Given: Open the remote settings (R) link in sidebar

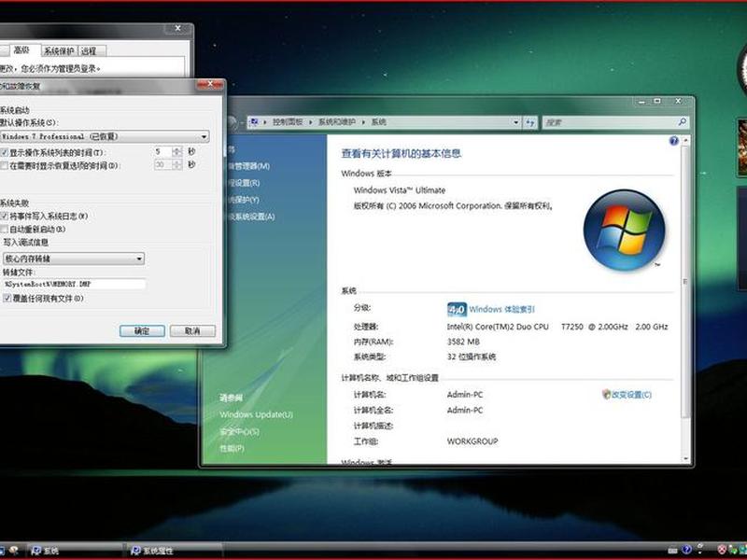Looking at the screenshot, I should point(244,183).
